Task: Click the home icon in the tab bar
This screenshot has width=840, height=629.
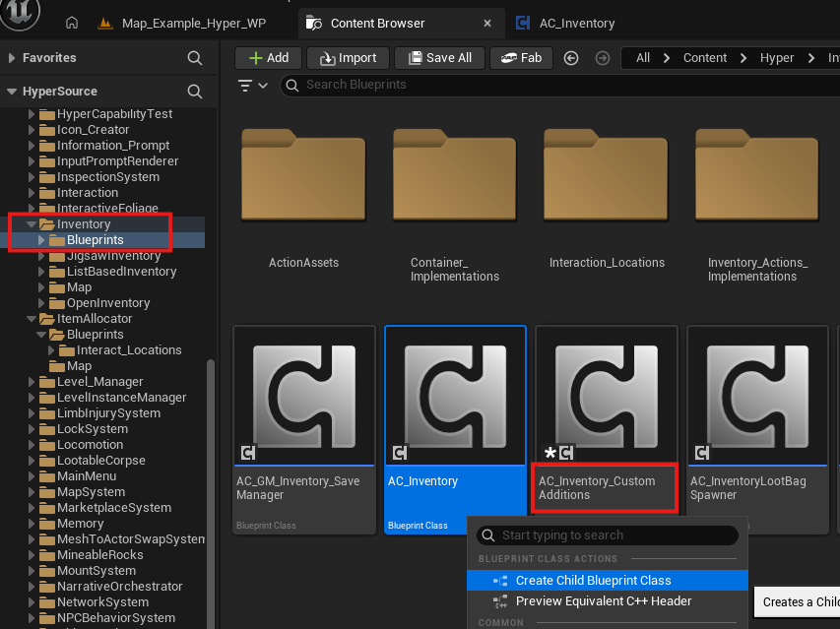Action: point(72,23)
